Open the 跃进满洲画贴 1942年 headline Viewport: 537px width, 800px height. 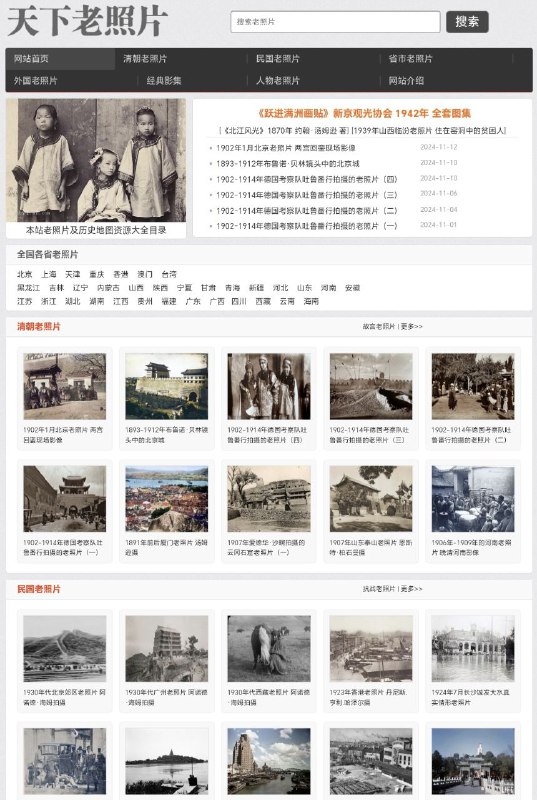coord(364,113)
